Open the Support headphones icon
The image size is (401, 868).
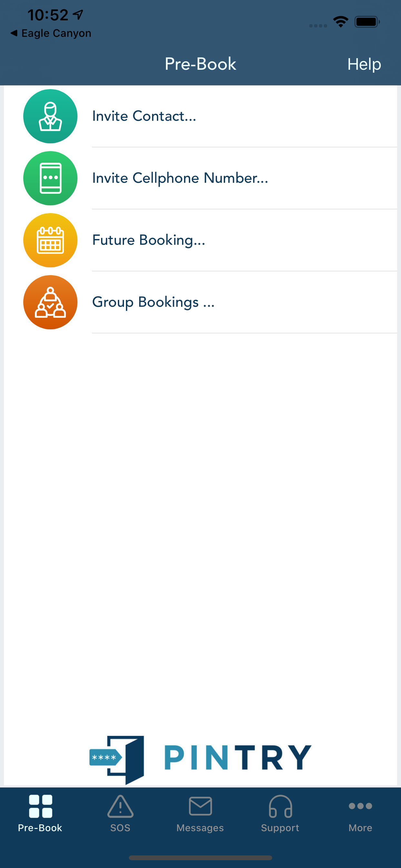280,806
